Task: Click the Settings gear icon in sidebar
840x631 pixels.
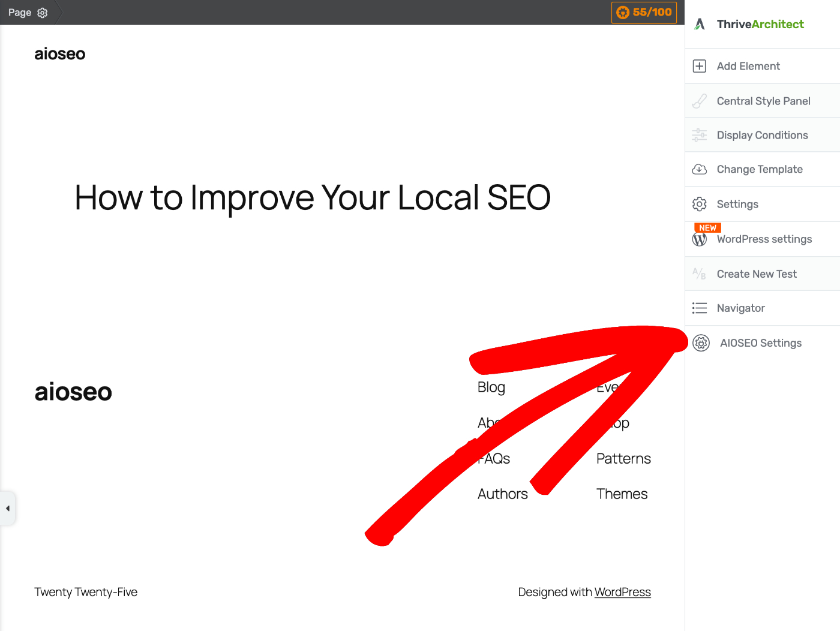Action: point(700,204)
